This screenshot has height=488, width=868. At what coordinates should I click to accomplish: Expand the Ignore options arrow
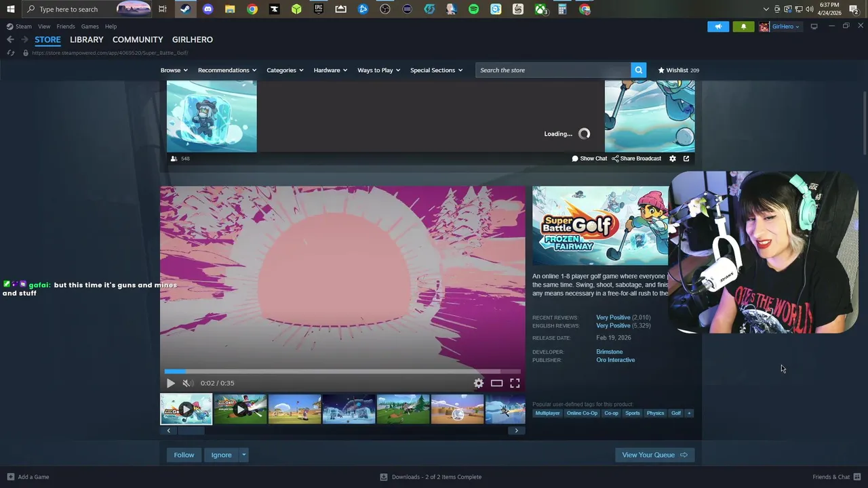243,455
